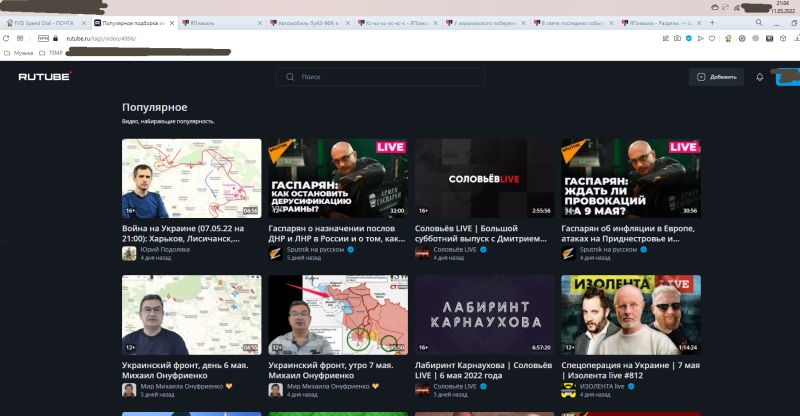
Task: Switch to the 'В свете последних' tab
Action: [x=571, y=23]
